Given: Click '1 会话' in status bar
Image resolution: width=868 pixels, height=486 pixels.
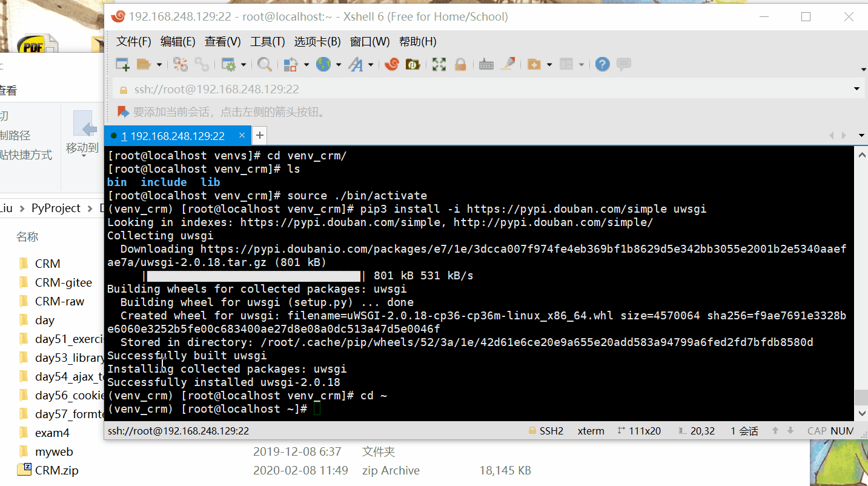Looking at the screenshot, I should coord(744,431).
